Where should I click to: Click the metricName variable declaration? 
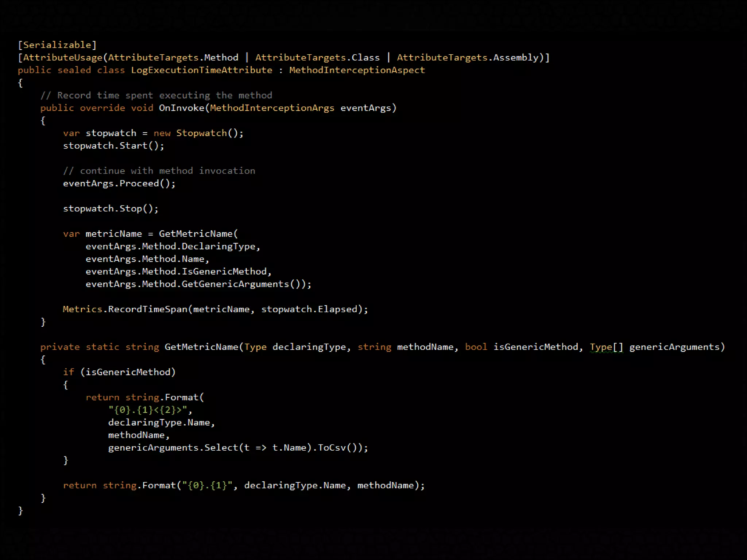click(113, 234)
